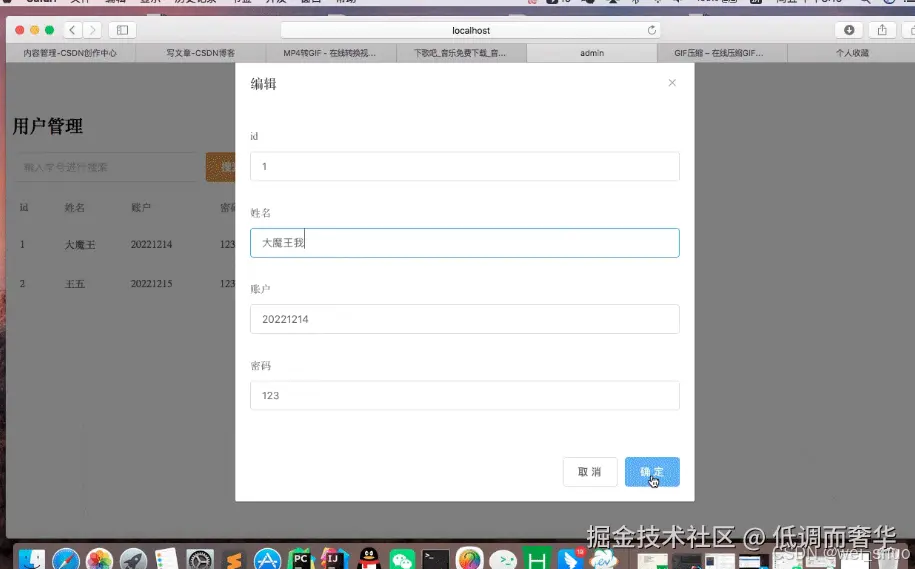Open WeChat from the Dock

[402, 559]
